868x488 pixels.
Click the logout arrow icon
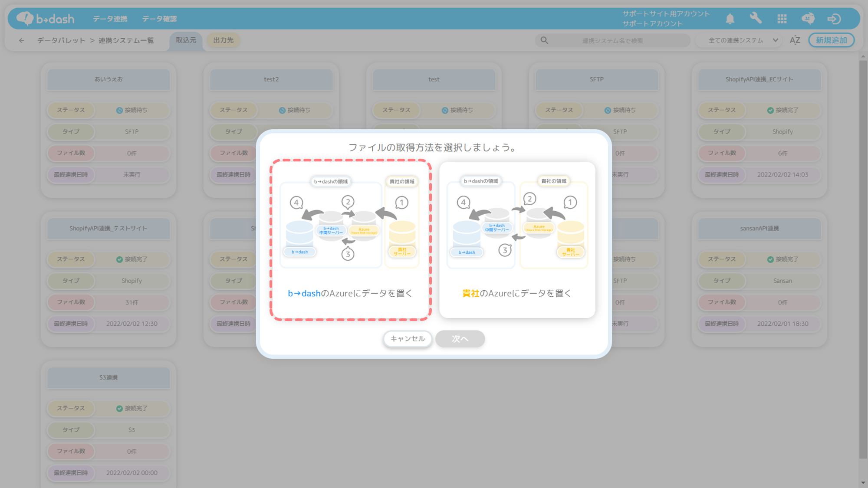pos(834,19)
